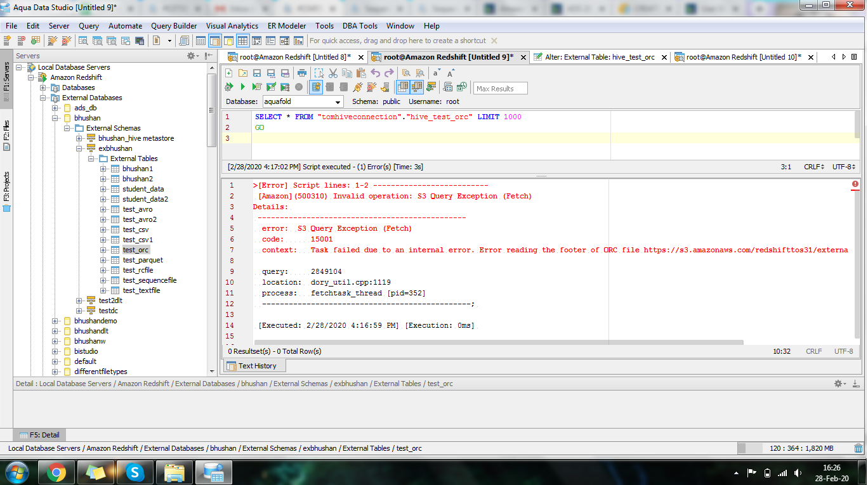Open the DBA Tools menu
The height and width of the screenshot is (485, 868).
(360, 26)
